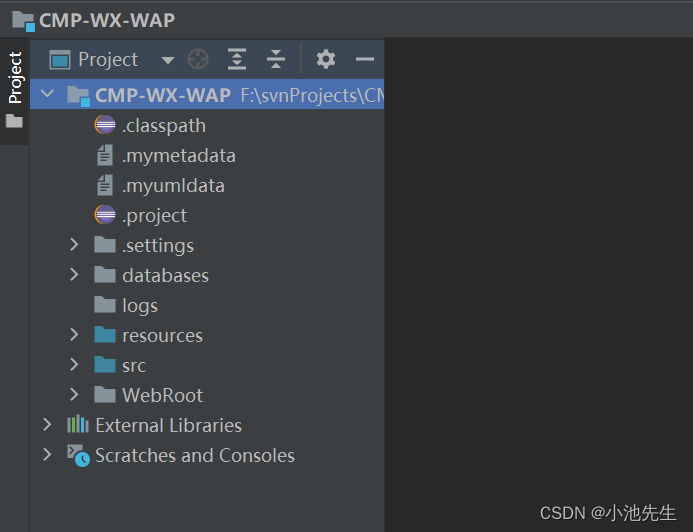Click the Eclipse icon beside .classpath
Viewport: 693px width, 532px height.
[x=105, y=125]
